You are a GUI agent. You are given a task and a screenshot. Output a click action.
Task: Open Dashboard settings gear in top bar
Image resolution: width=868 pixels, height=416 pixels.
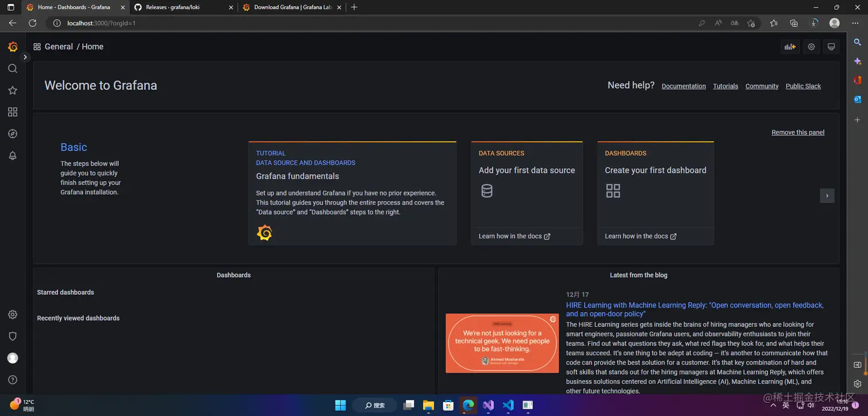811,47
